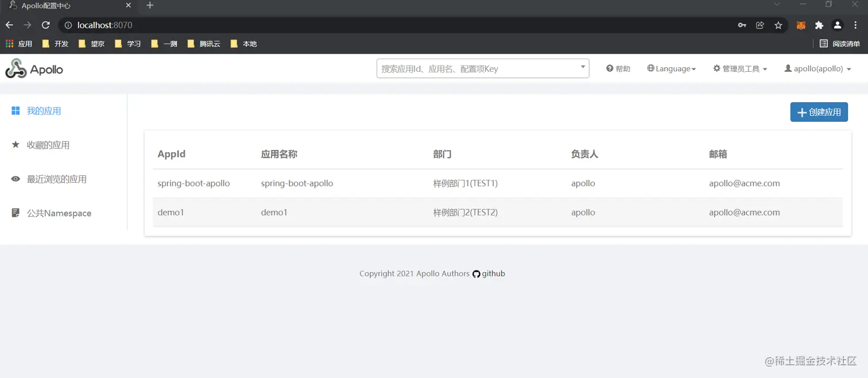Click Copyright 2021 Apollo Authors text
This screenshot has height=378, width=868.
(414, 273)
